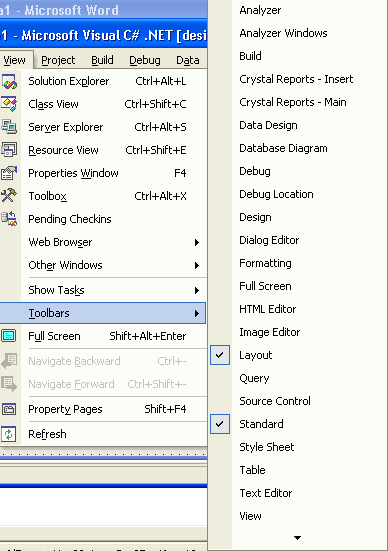Image resolution: width=388 pixels, height=551 pixels.
Task: Expand the Show Tasks submenu arrow
Action: pyautogui.click(x=197, y=290)
